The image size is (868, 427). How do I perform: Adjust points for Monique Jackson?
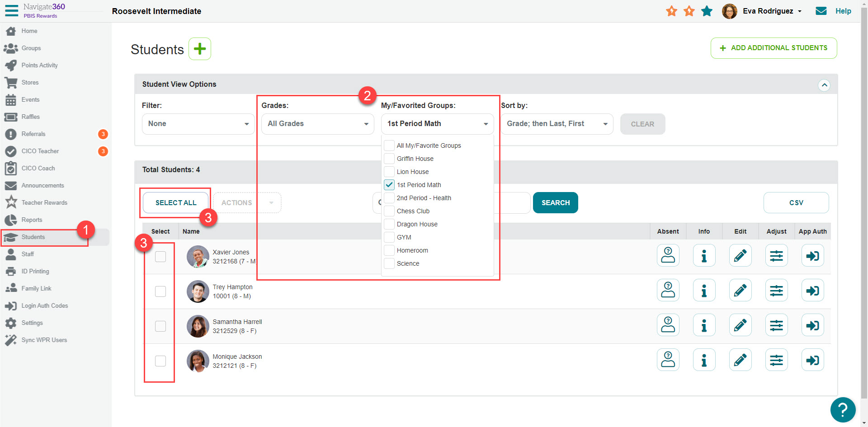pyautogui.click(x=776, y=360)
